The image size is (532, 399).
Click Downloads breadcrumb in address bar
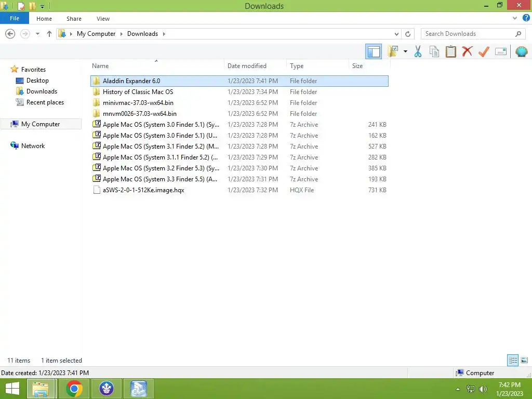[x=142, y=34]
